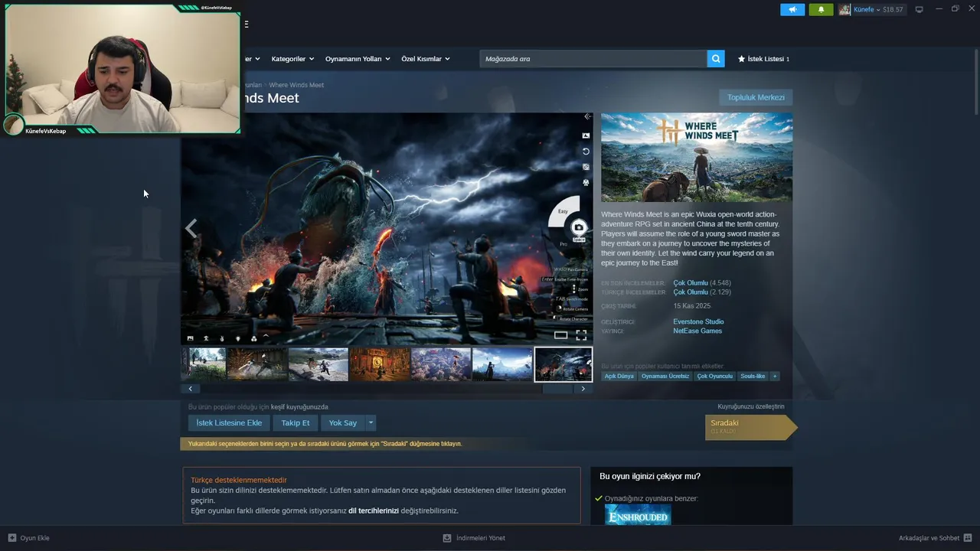Open the Steam announcements megaphone button

(x=792, y=9)
